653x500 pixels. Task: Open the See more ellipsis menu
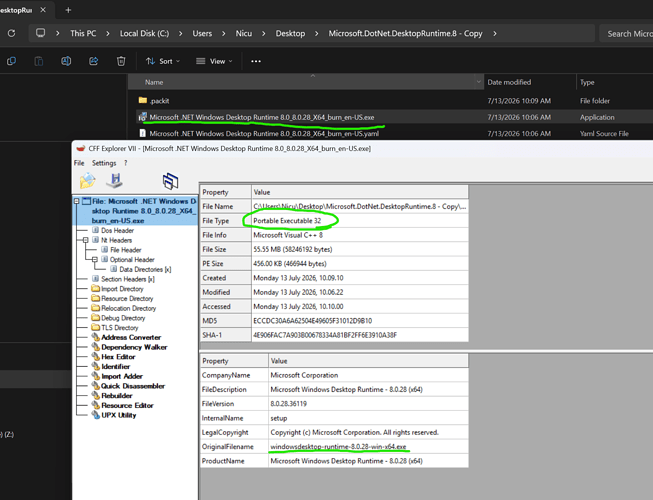256,61
